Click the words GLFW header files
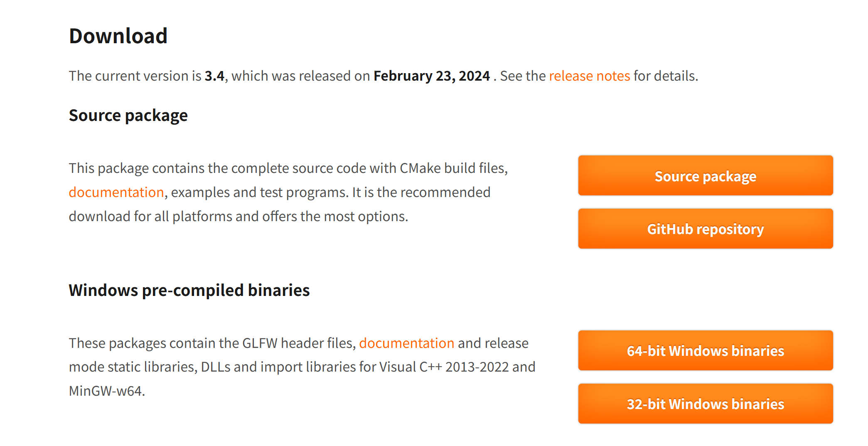 pos(298,343)
